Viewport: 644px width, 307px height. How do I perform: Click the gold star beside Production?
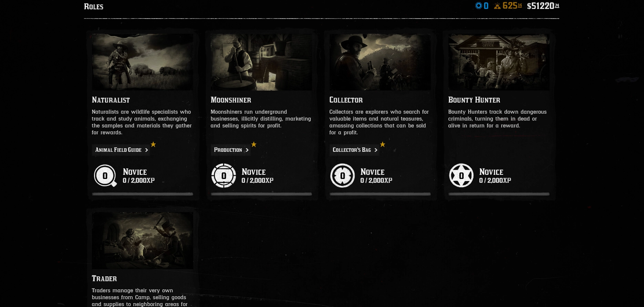(254, 145)
